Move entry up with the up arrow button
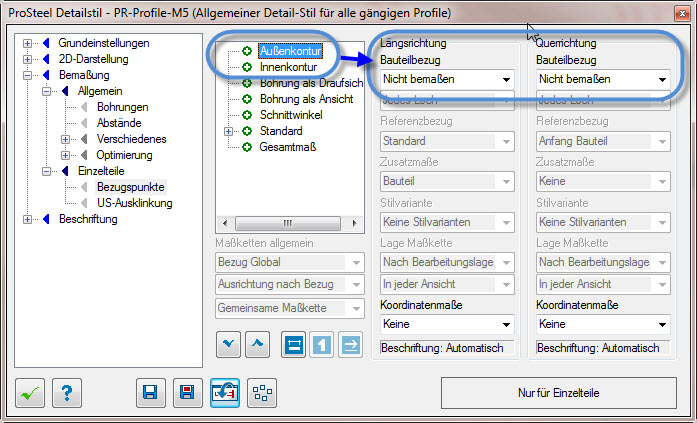Viewport: 697px width, 423px height. [257, 344]
